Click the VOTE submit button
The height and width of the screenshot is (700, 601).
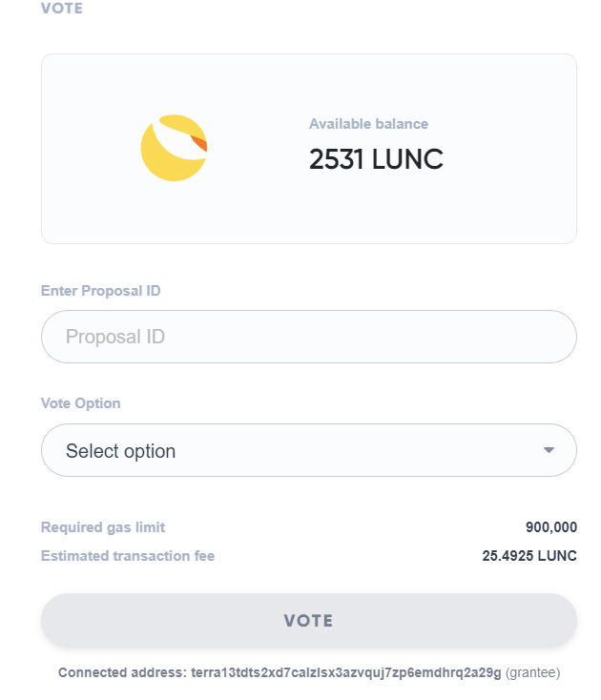coord(308,620)
